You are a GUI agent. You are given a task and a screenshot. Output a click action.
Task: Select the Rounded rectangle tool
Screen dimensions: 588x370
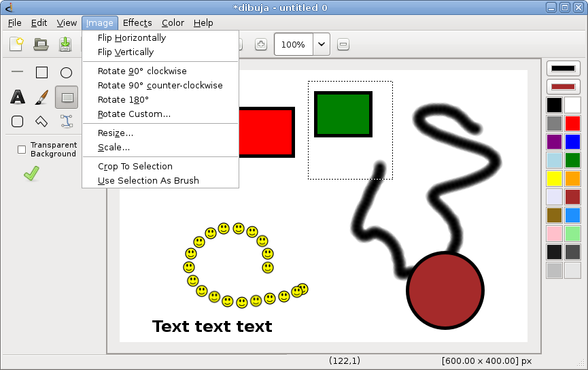17,121
